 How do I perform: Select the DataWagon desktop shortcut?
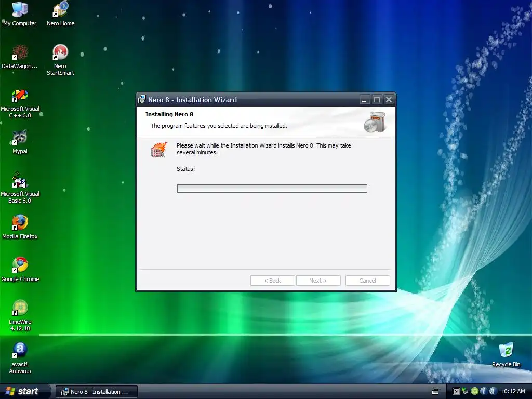20,56
